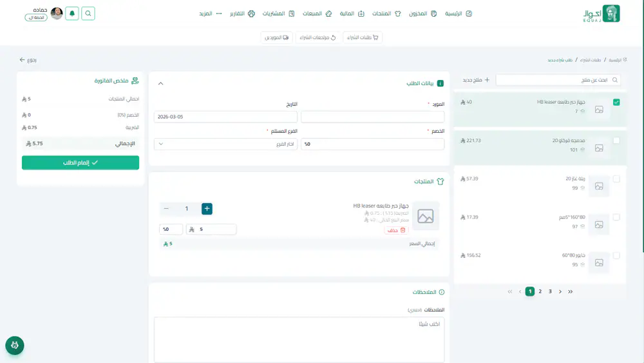Click the الخصم discount percentage field

(372, 144)
